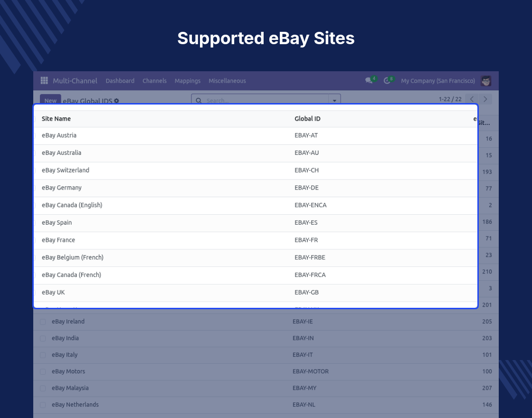Click the EBAY-IN cell

coord(303,338)
